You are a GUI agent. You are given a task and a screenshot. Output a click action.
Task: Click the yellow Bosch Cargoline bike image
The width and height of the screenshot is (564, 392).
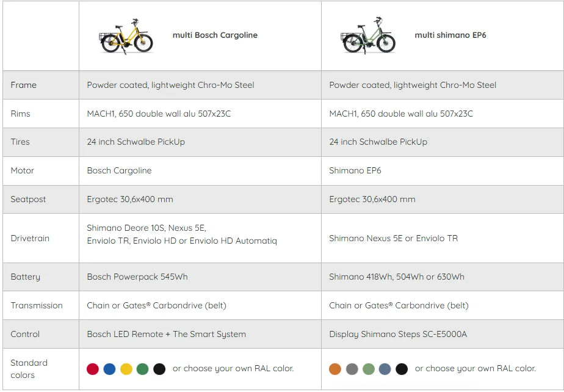(x=126, y=35)
